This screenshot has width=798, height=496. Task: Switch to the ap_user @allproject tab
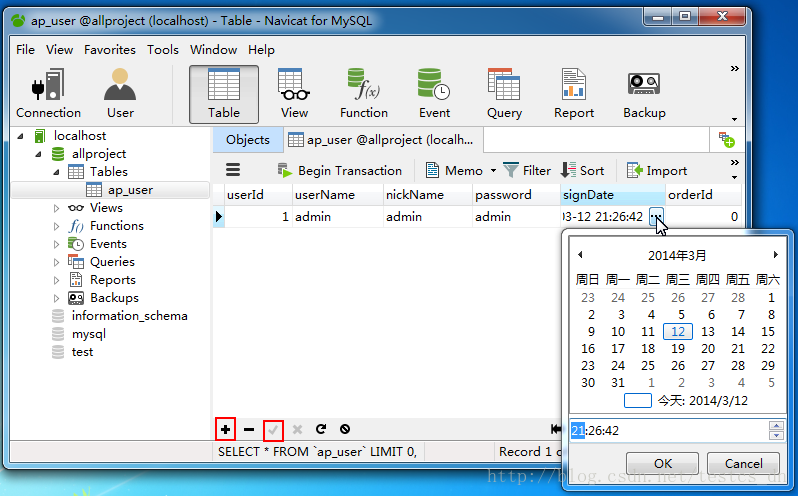(x=383, y=140)
